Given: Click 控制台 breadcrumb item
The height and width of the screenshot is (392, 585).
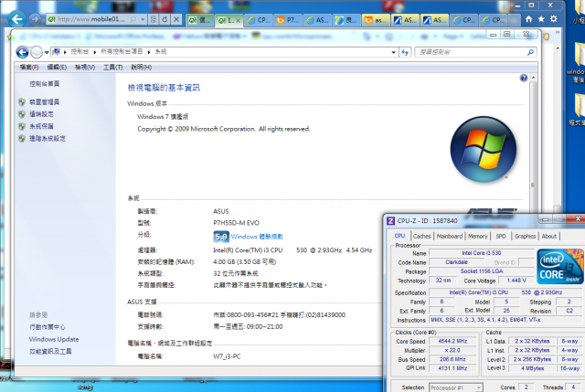Looking at the screenshot, I should pos(80,52).
